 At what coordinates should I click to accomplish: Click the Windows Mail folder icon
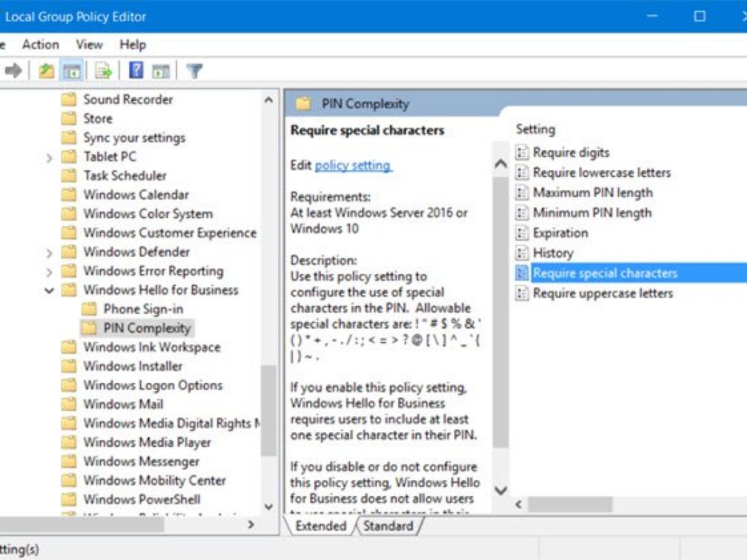69,404
